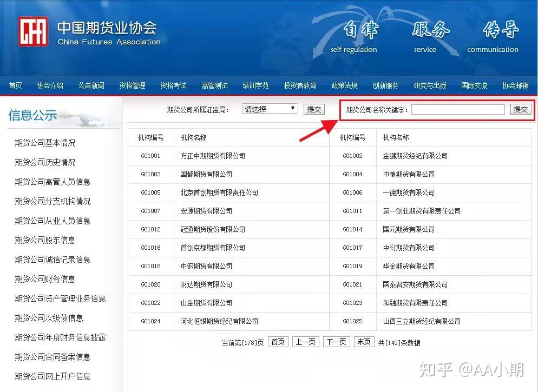Open 期货公司基本情况 in the sidebar

click(x=46, y=143)
